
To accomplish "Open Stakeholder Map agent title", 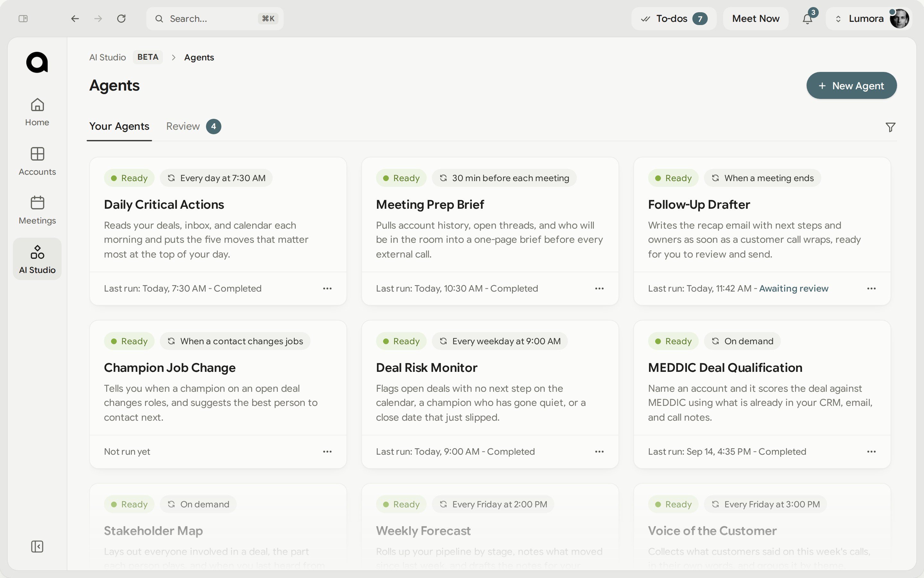I will [153, 531].
